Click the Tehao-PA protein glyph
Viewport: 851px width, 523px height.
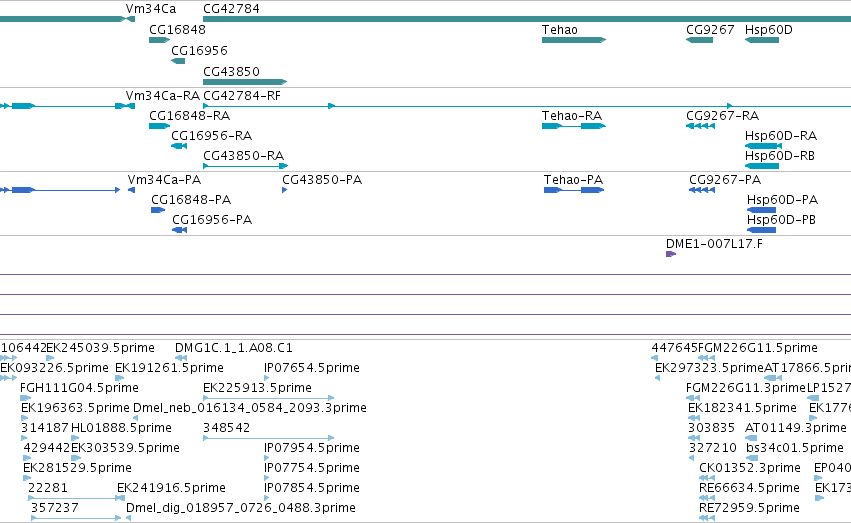point(574,190)
